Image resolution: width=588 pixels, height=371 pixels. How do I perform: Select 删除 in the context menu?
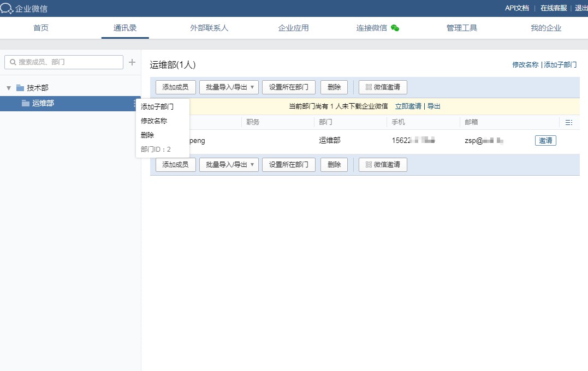147,135
